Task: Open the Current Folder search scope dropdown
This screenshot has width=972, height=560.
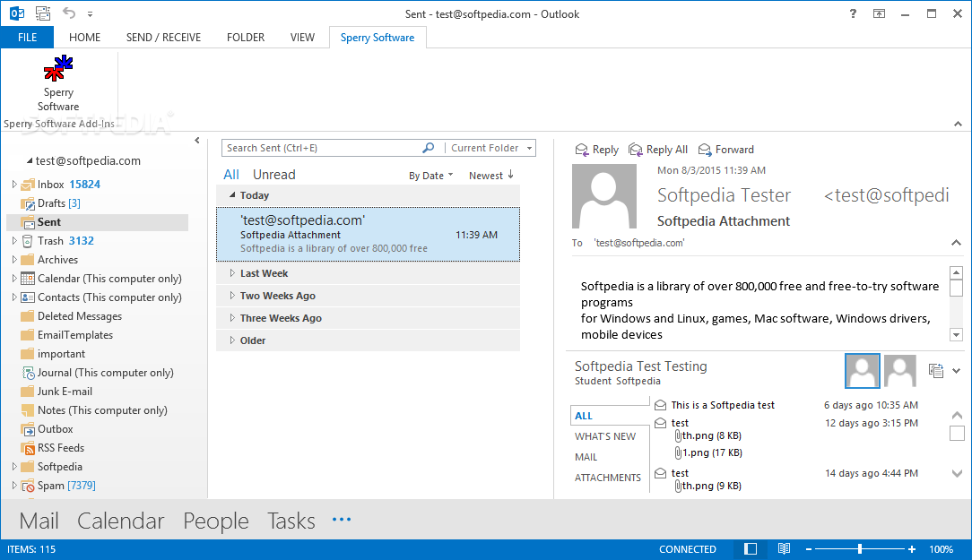Action: (x=490, y=148)
